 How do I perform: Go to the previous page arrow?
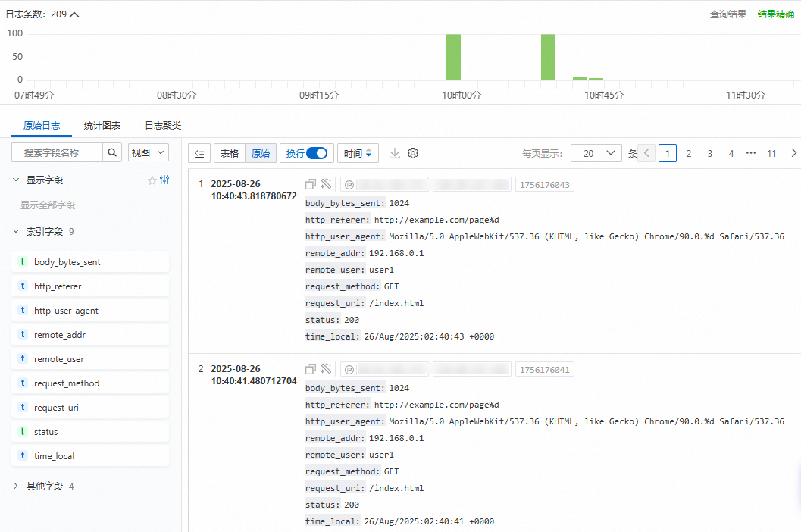click(x=646, y=153)
